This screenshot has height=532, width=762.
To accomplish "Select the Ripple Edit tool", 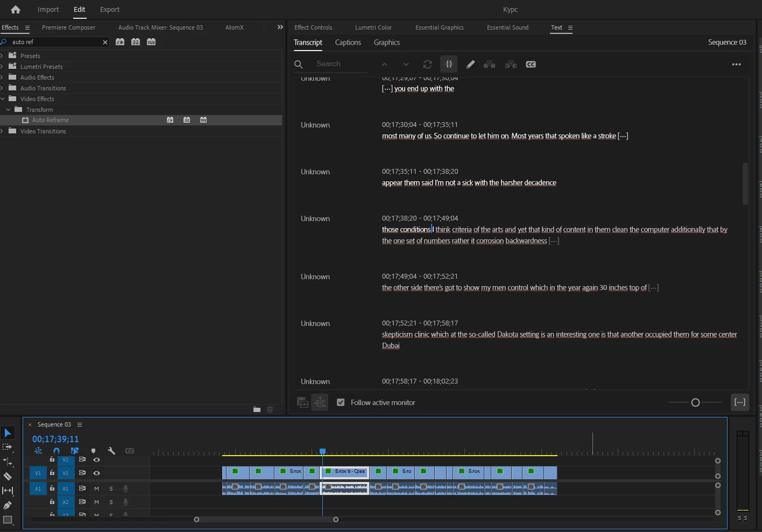I will tap(8, 462).
